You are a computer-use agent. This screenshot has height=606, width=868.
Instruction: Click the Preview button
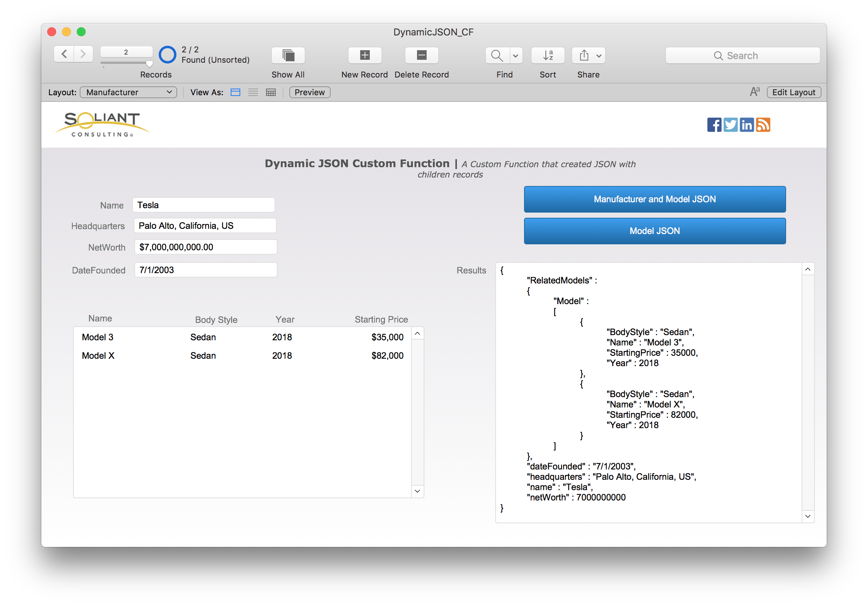click(310, 93)
